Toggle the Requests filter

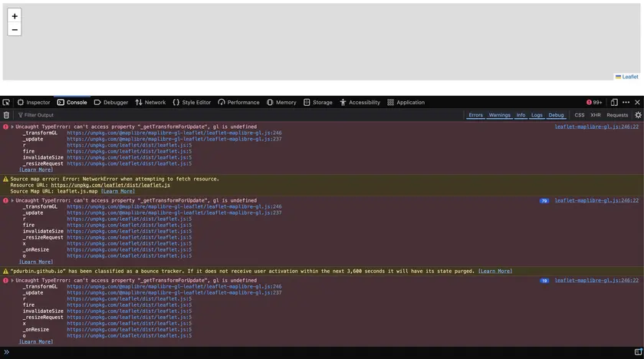point(617,115)
